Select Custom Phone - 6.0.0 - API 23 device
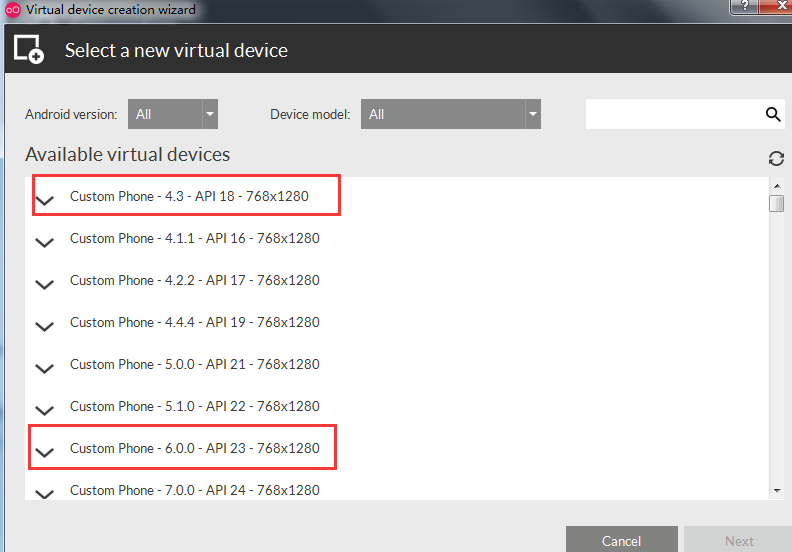The image size is (792, 552). (194, 447)
